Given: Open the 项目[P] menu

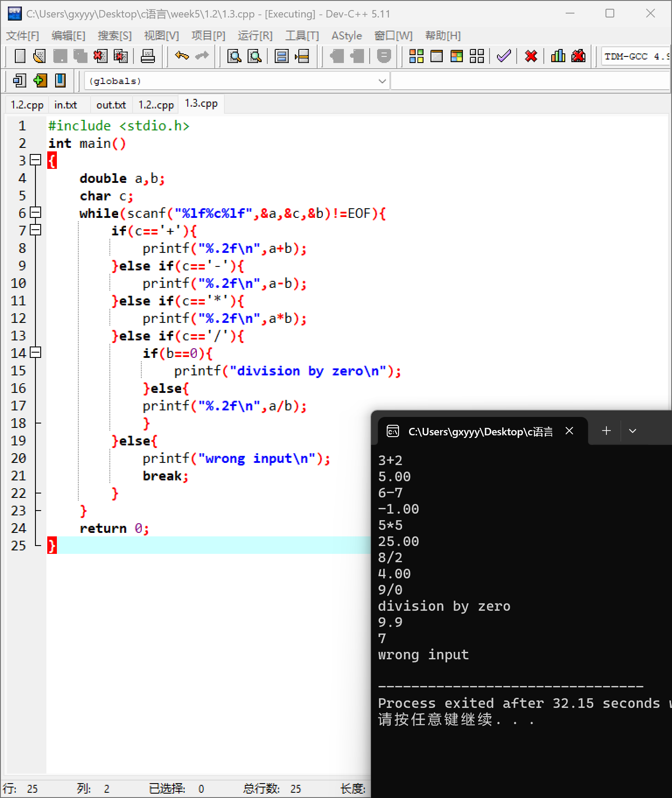Looking at the screenshot, I should 208,35.
